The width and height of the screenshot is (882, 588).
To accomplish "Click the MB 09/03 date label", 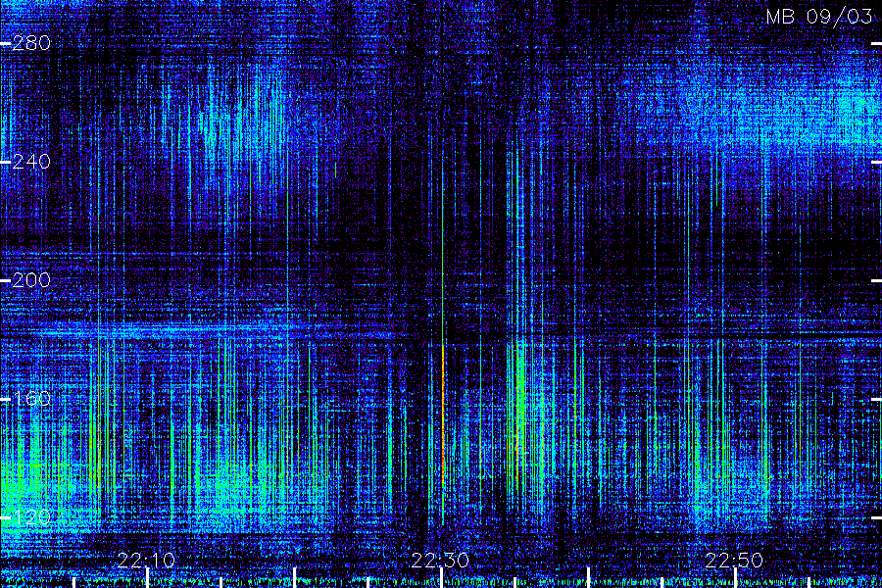I will pos(819,17).
